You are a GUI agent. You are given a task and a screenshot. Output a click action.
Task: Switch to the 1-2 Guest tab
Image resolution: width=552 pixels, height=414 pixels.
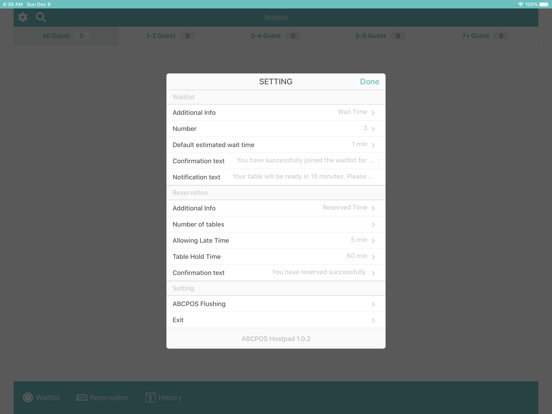pos(171,36)
